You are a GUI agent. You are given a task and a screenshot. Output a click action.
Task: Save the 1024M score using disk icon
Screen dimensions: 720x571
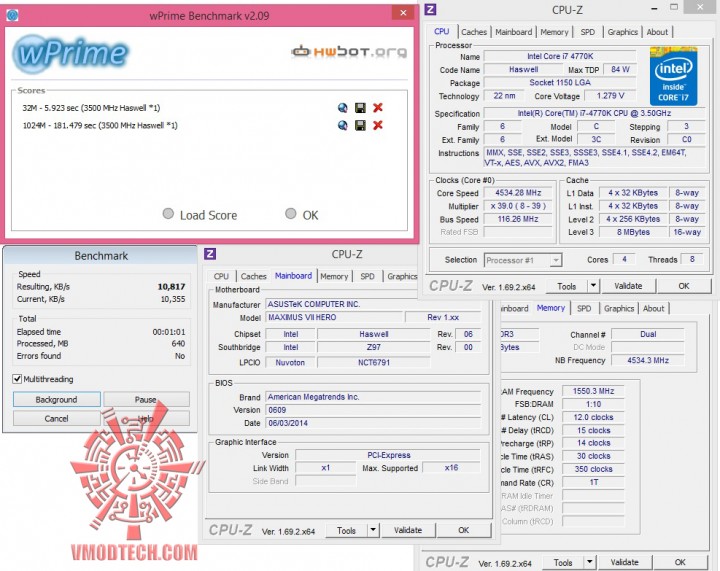pos(360,125)
